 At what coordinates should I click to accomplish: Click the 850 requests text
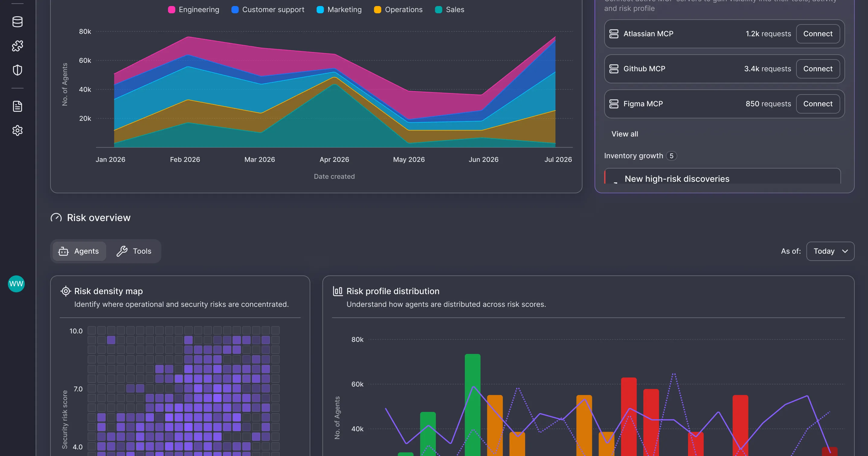tap(768, 104)
